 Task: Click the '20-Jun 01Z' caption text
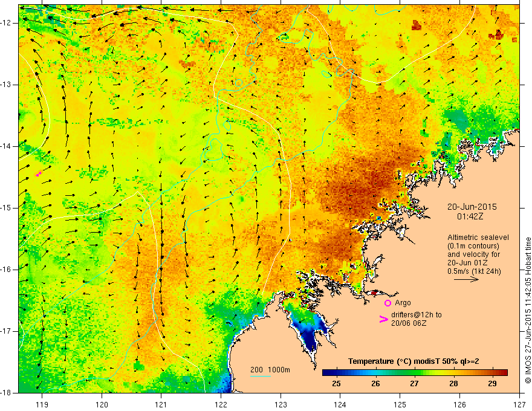[x=468, y=263]
